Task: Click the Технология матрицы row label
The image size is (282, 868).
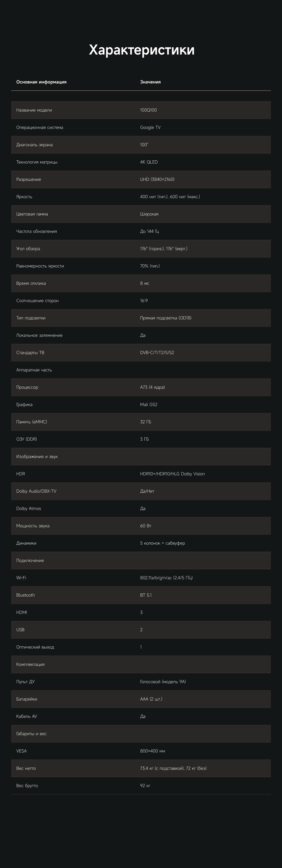Action: [x=37, y=162]
